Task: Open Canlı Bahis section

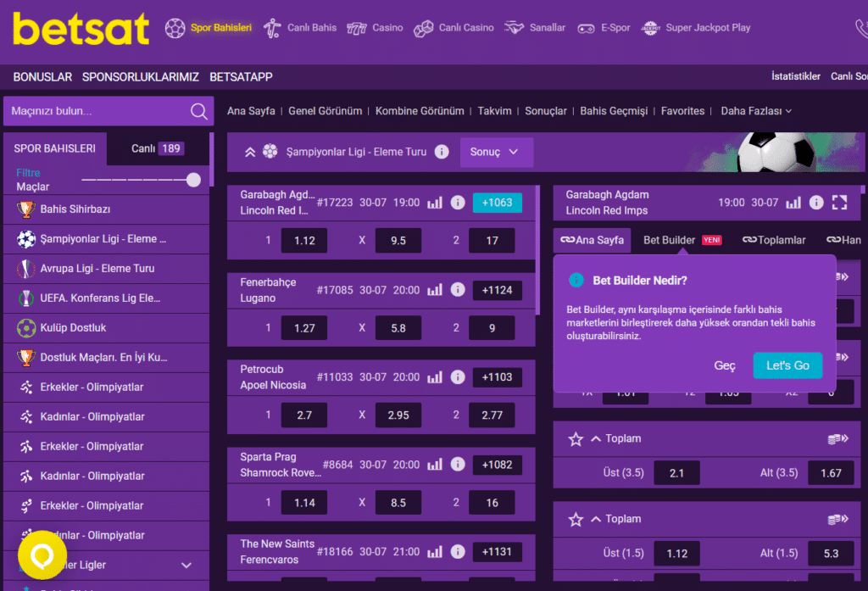Action: [x=300, y=28]
